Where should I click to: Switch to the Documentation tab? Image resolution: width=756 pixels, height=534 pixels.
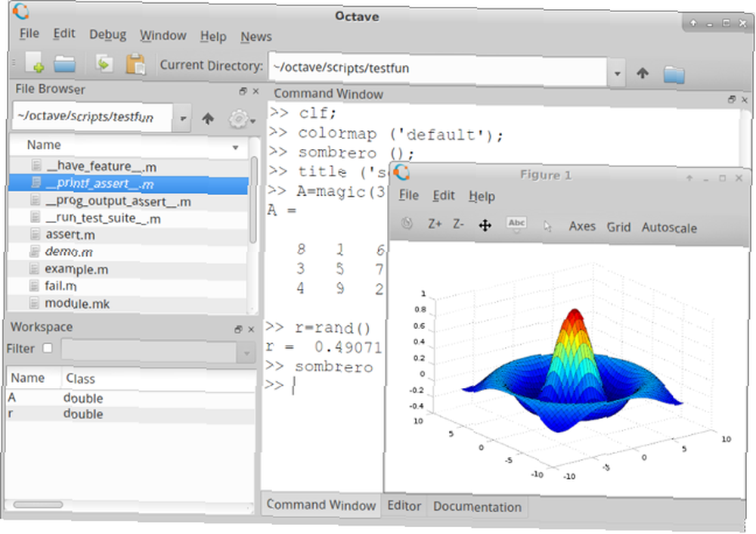point(477,507)
